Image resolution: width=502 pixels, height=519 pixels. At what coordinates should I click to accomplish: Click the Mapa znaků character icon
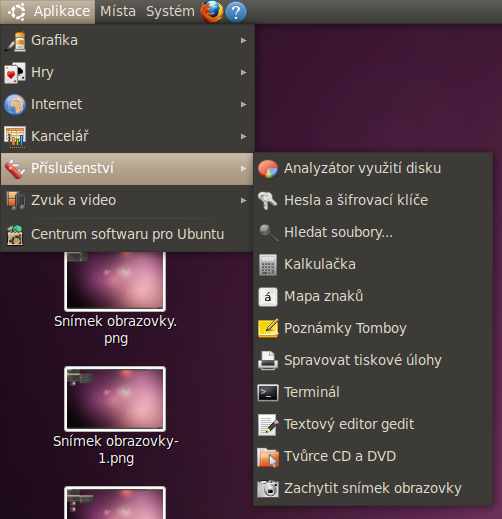(268, 297)
